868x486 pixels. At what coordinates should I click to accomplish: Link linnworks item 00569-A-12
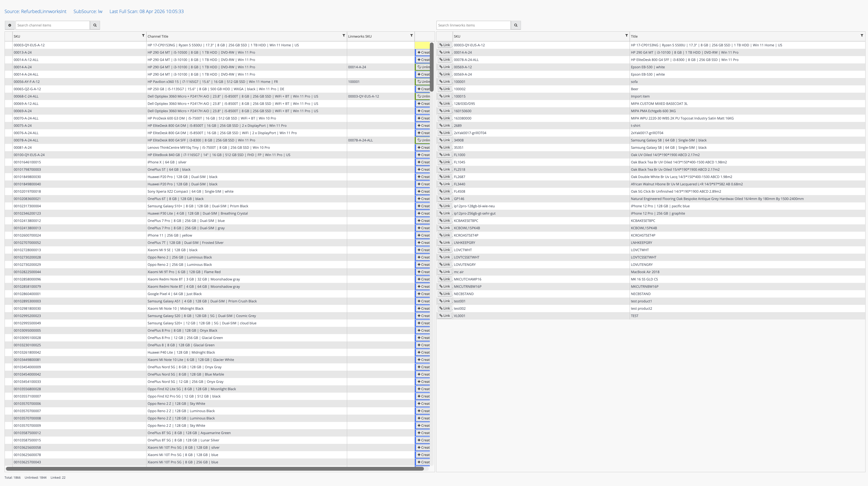coord(444,67)
